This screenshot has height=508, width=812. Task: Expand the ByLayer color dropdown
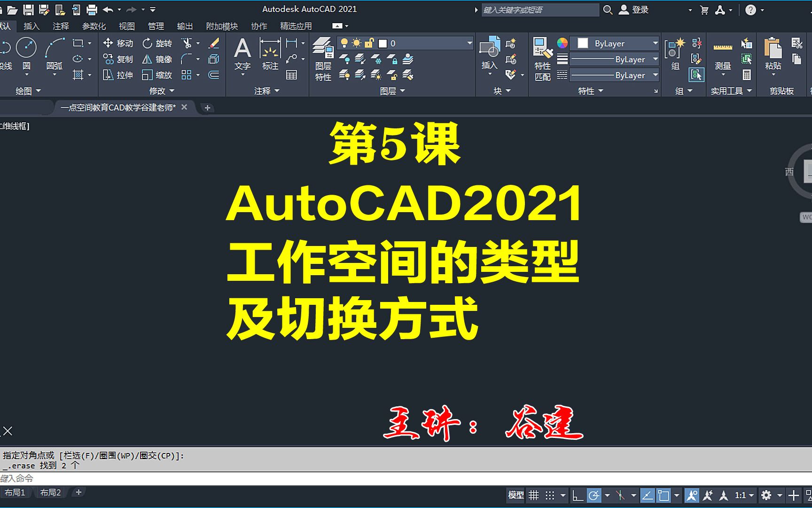(x=656, y=43)
